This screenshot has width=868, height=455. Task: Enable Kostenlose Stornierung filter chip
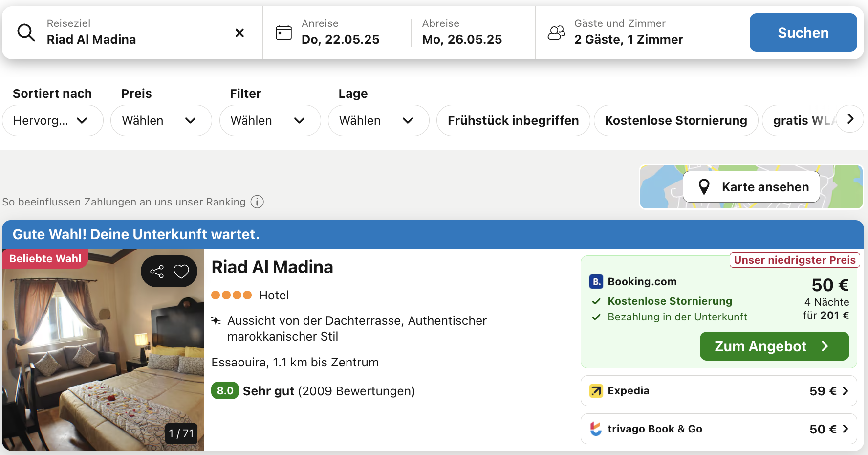[x=675, y=120]
